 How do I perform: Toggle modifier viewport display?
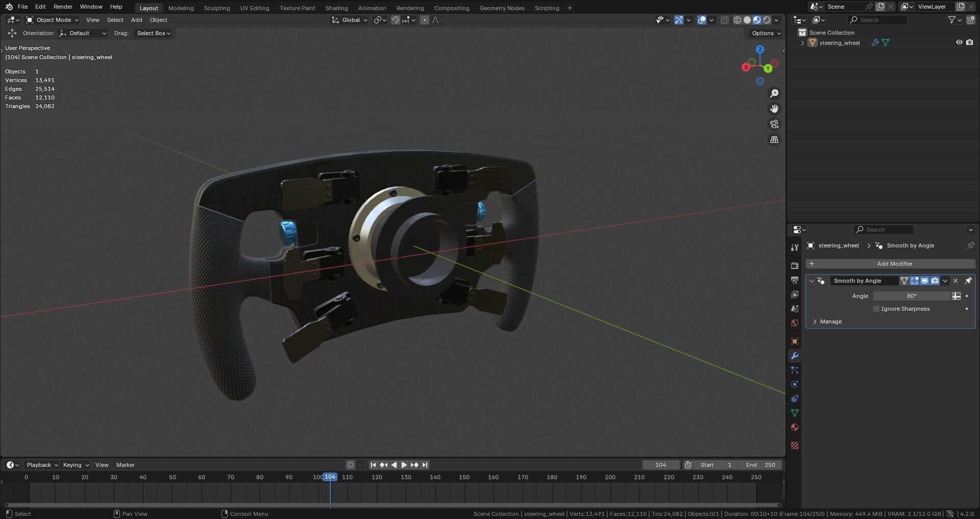[x=924, y=281]
